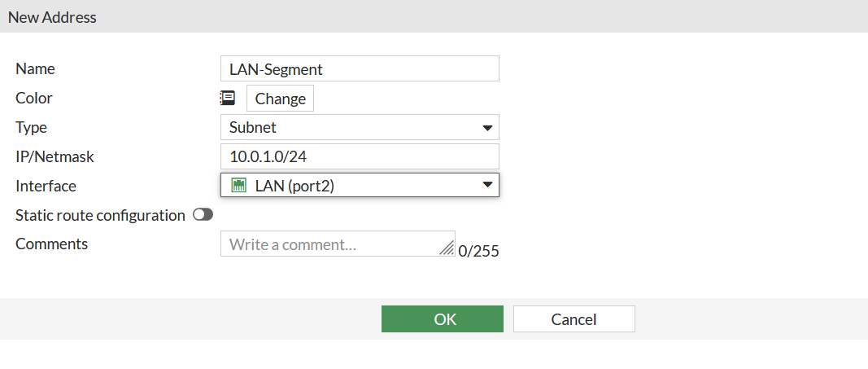868x369 pixels.
Task: Click the Comments box resize handle
Action: tap(446, 248)
